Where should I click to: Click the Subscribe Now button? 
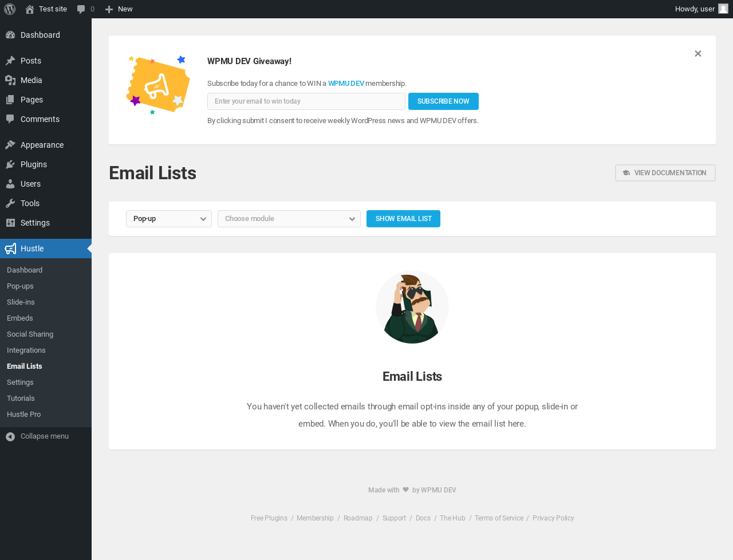point(443,101)
